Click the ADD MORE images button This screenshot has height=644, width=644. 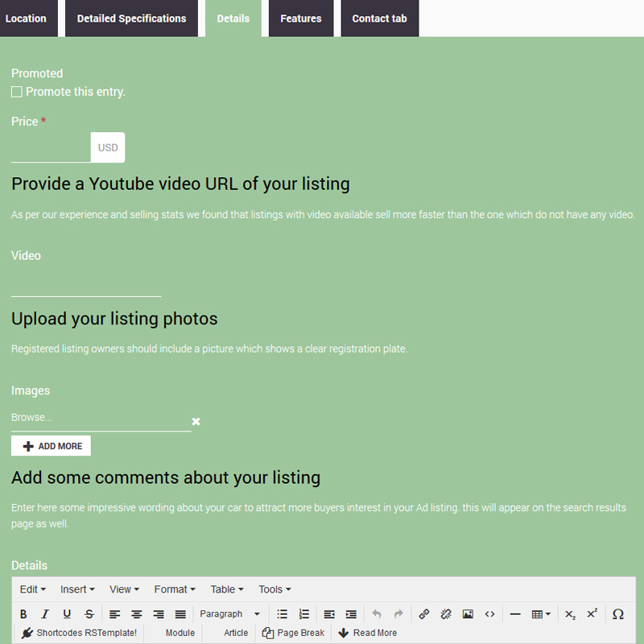pyautogui.click(x=51, y=446)
